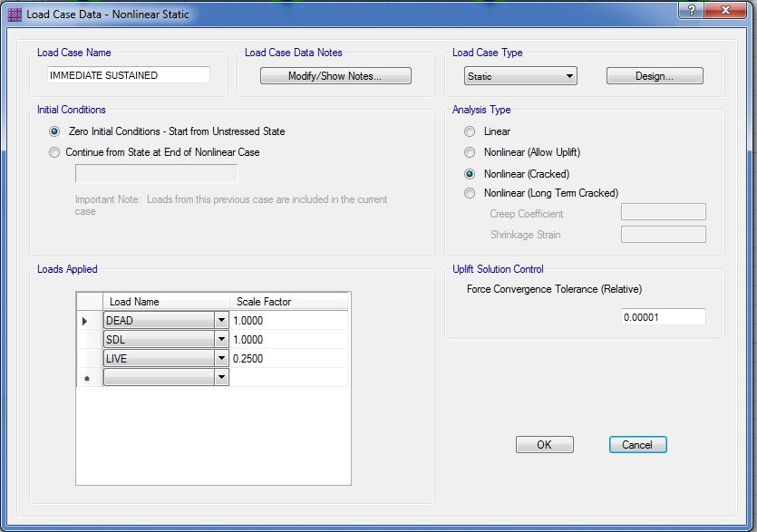Close the Load Case Data dialog

coord(725,10)
